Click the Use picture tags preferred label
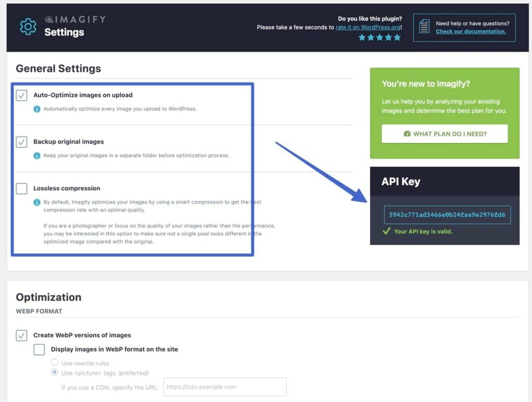The width and height of the screenshot is (532, 402). (105, 373)
